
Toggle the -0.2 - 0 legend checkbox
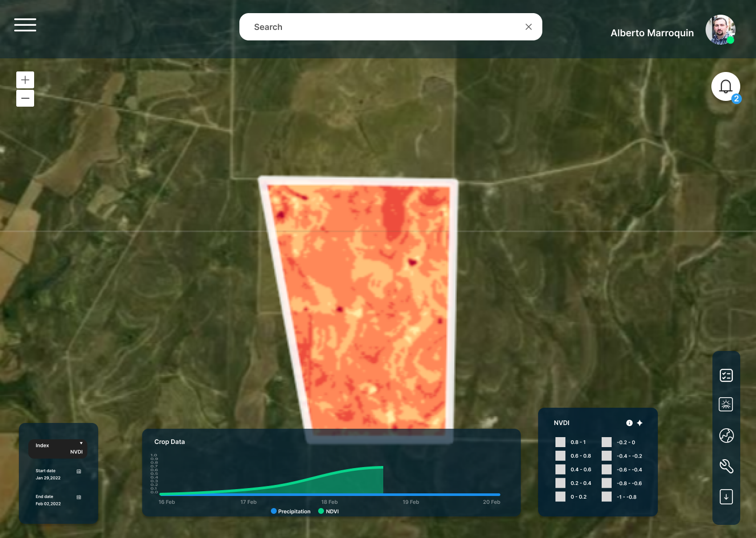coord(607,442)
